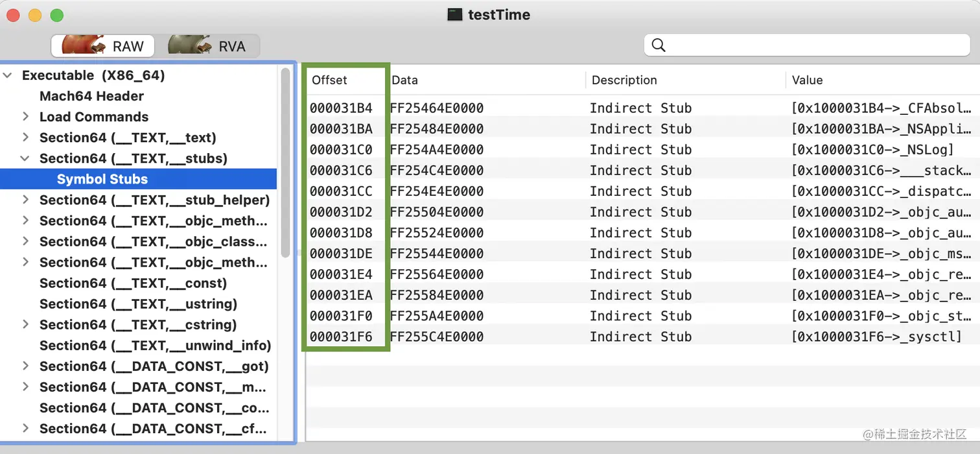Expand Section64 (__DATA_CONST,__m...) arrow
Image resolution: width=980 pixels, height=454 pixels.
tap(26, 387)
